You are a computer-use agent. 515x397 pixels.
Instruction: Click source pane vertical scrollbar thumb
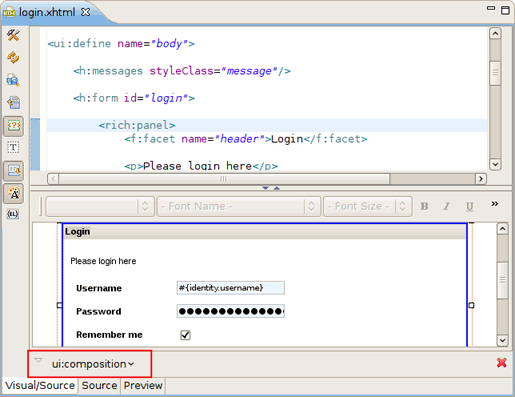tap(495, 73)
